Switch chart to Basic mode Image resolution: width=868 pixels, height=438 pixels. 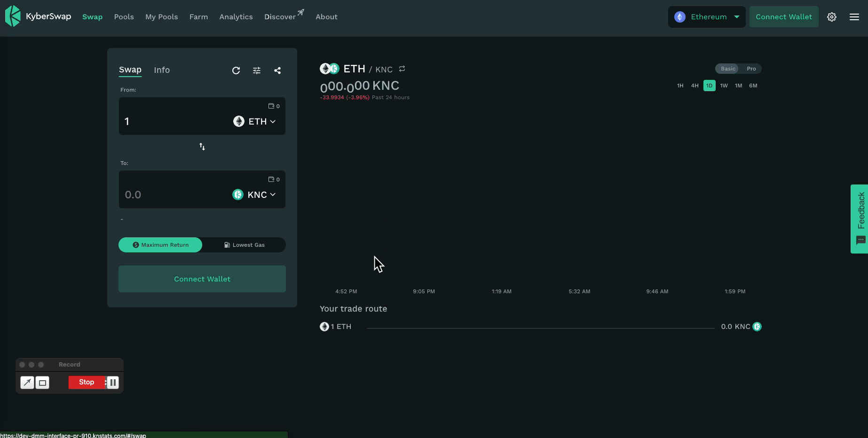[727, 69]
